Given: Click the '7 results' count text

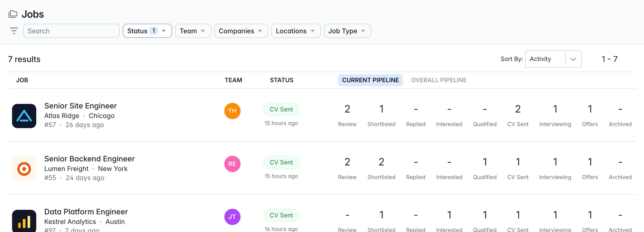Looking at the screenshot, I should [24, 59].
